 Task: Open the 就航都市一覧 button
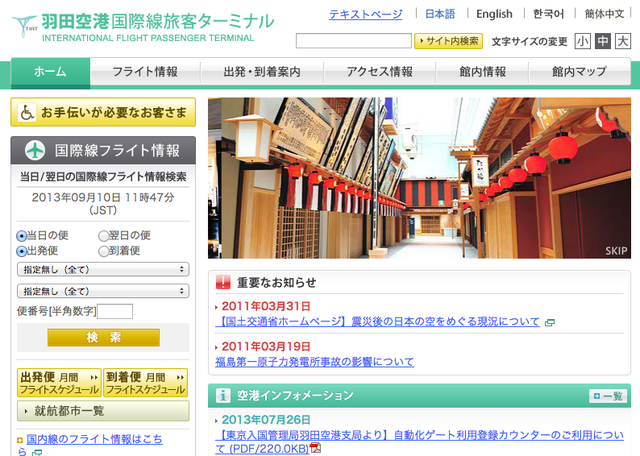[103, 411]
